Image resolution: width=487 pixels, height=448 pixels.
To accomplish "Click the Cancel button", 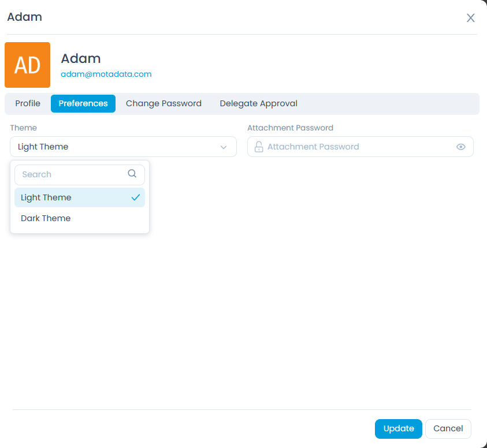I will pos(448,428).
